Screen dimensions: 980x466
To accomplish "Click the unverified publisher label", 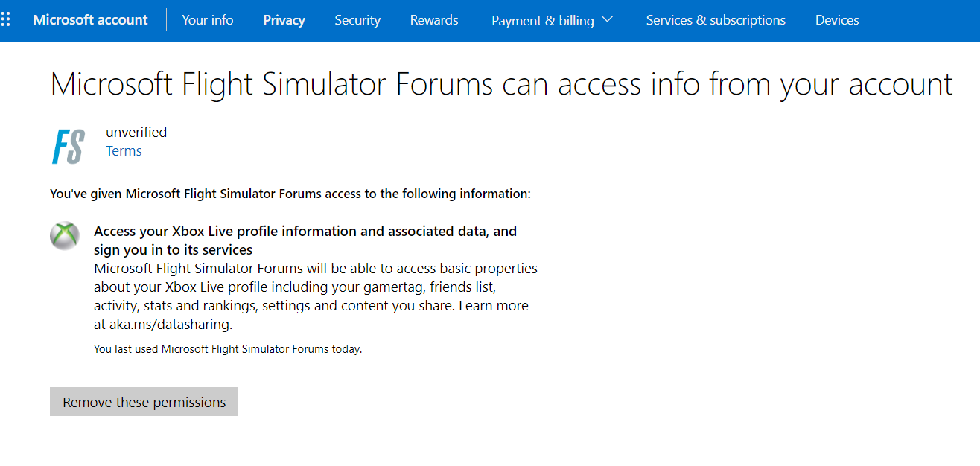I will click(x=136, y=133).
